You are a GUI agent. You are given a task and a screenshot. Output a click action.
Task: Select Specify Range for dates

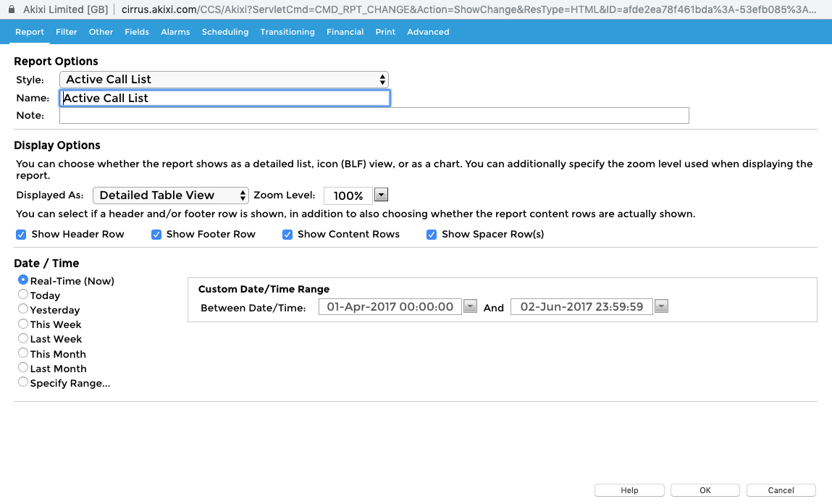coord(22,382)
